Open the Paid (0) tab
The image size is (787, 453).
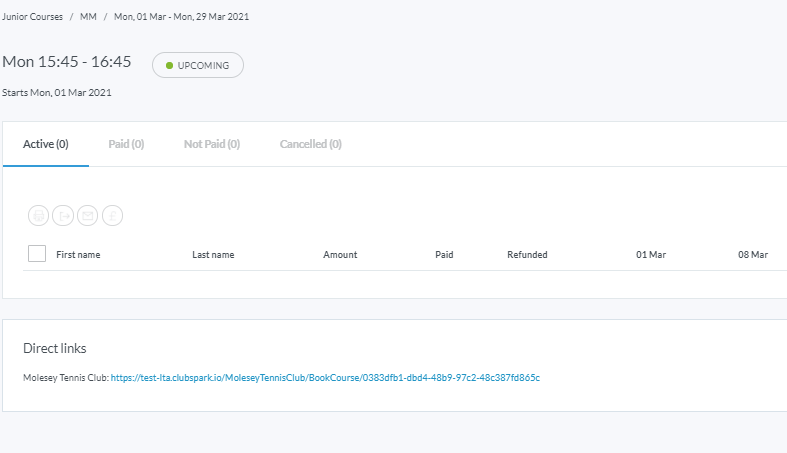[x=126, y=144]
